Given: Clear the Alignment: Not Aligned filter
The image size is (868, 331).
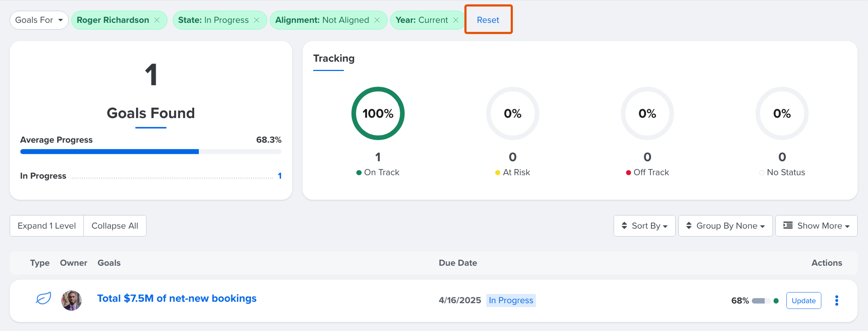Looking at the screenshot, I should tap(377, 20).
